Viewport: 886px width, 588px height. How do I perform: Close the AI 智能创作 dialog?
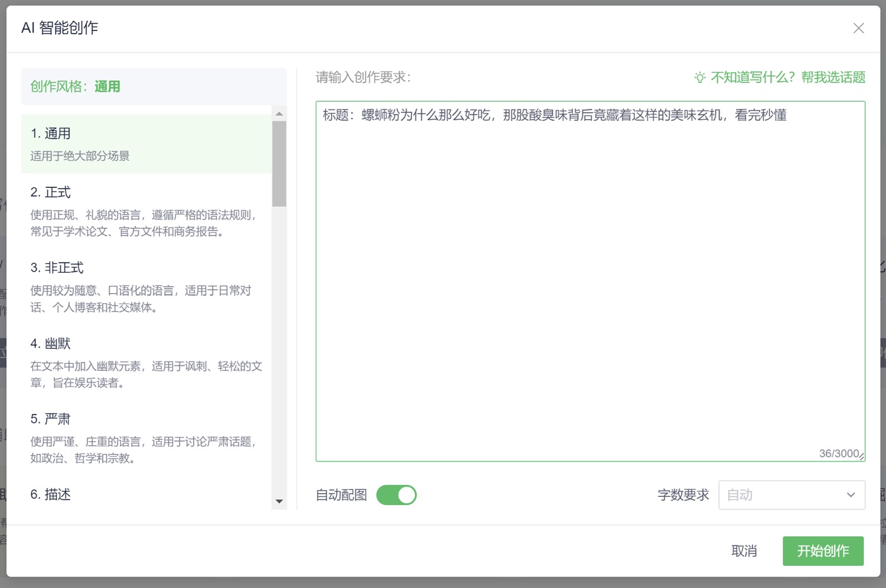tap(858, 28)
